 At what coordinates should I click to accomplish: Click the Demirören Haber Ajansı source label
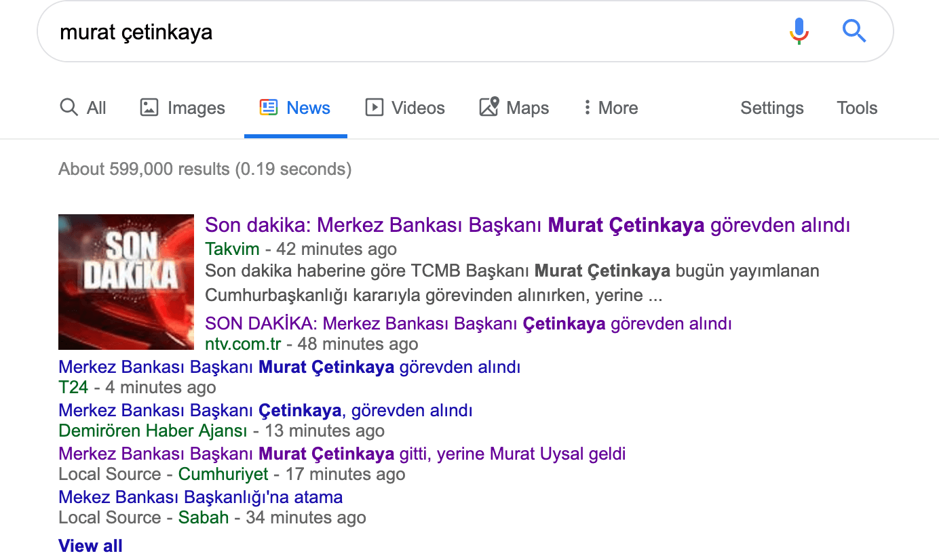[x=153, y=431]
